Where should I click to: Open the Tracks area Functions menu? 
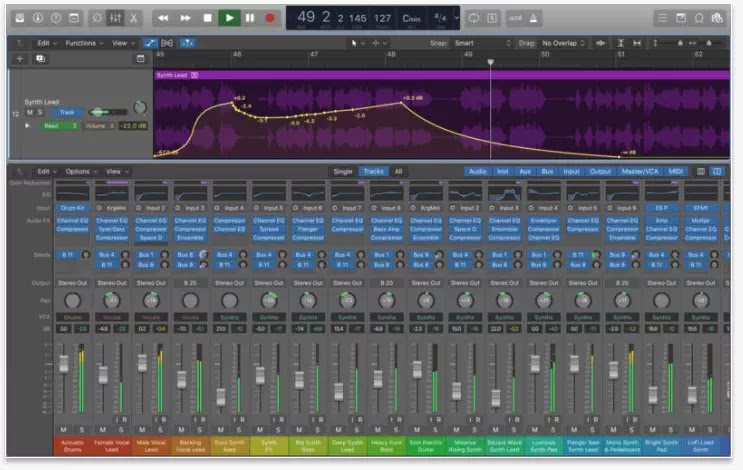(83, 43)
